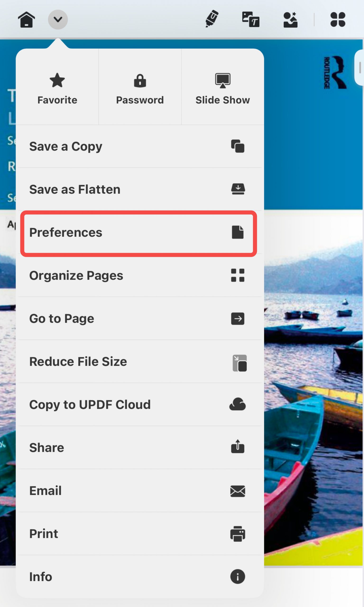Select the highlighter annotation tool
Image resolution: width=364 pixels, height=607 pixels.
[x=212, y=19]
